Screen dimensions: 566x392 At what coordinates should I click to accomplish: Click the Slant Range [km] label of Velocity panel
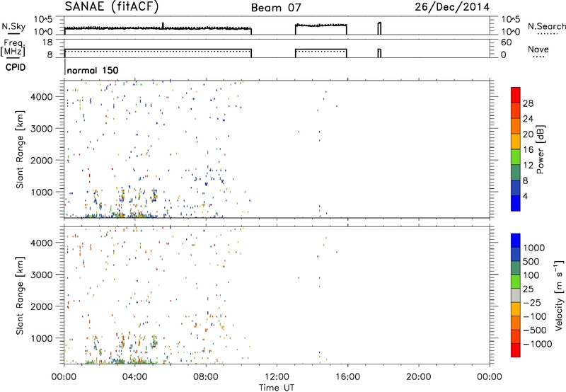coord(20,296)
